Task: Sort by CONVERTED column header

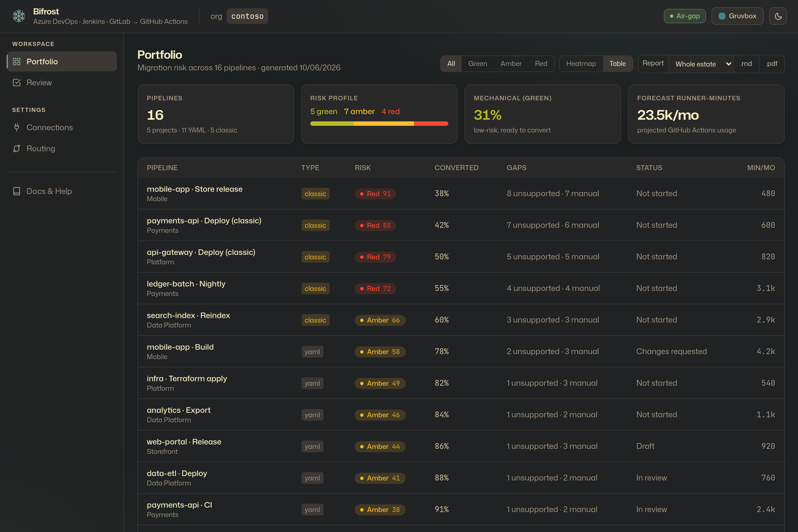Action: (456, 168)
